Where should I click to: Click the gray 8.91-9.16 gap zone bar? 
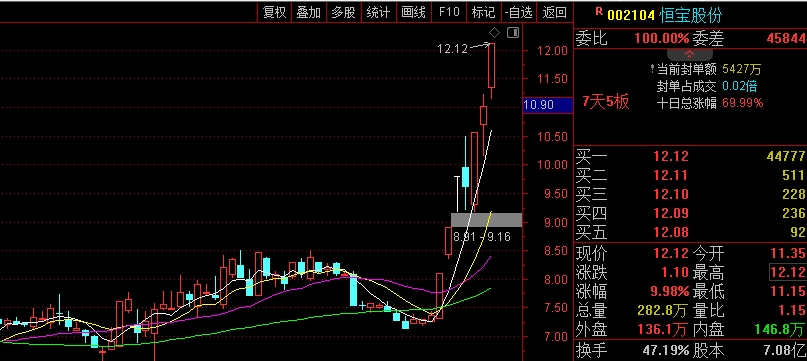[486, 219]
